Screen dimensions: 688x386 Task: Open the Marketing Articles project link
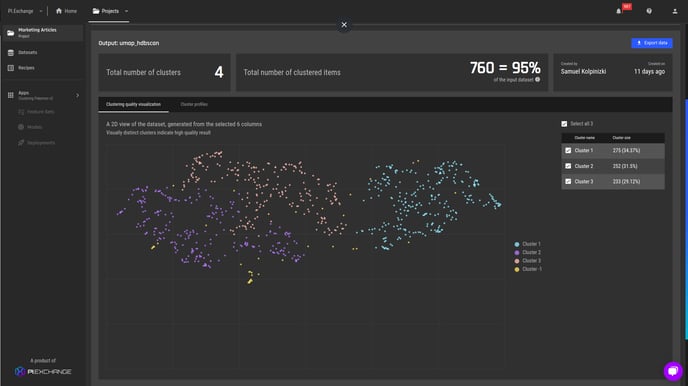coord(37,30)
